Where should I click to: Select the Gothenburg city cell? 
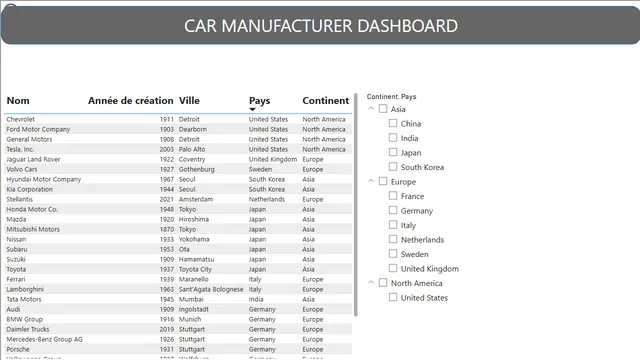(x=196, y=169)
